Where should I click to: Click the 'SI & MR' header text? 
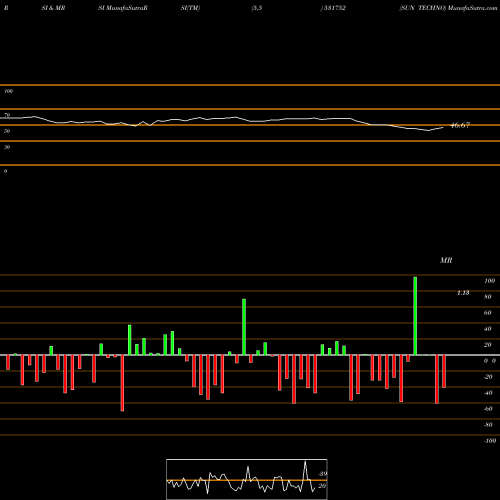(x=53, y=8)
